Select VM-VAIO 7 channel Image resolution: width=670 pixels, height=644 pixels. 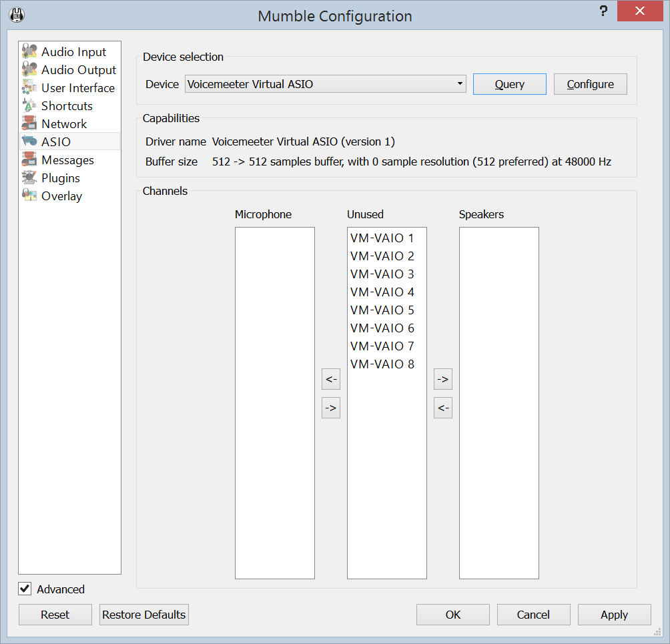[x=386, y=346]
